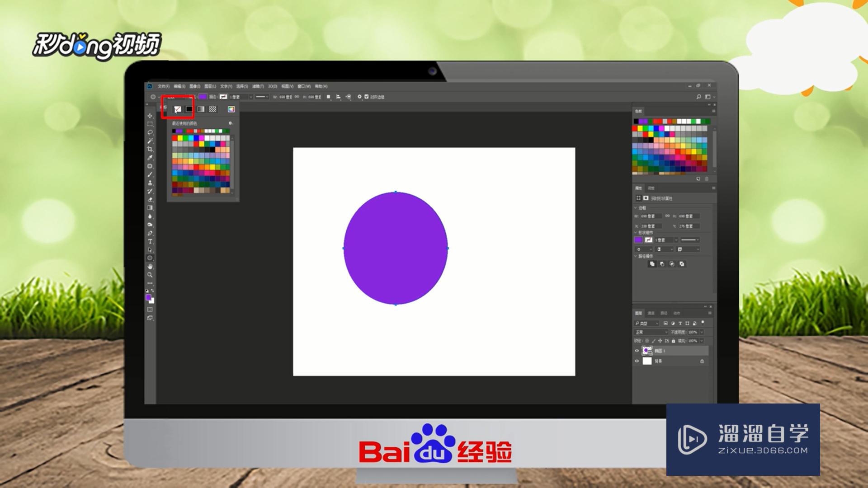The height and width of the screenshot is (488, 868).
Task: Click Combine Shapes in the Properties path operations
Action: click(652, 264)
